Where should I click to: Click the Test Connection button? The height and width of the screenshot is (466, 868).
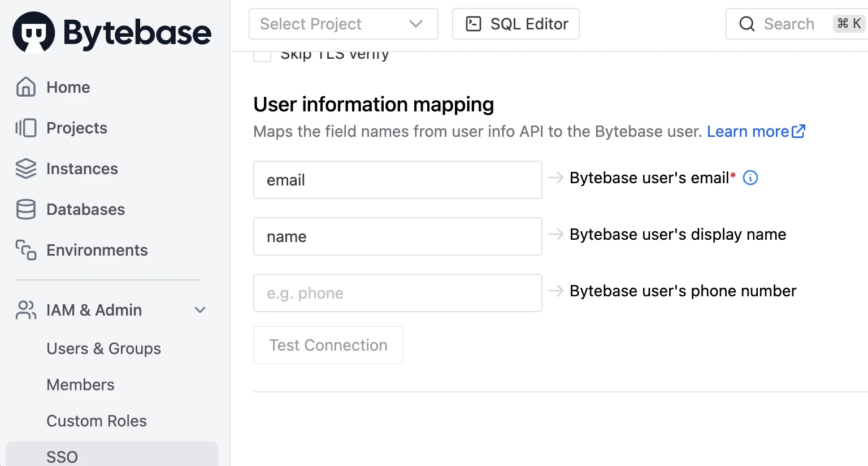click(328, 345)
